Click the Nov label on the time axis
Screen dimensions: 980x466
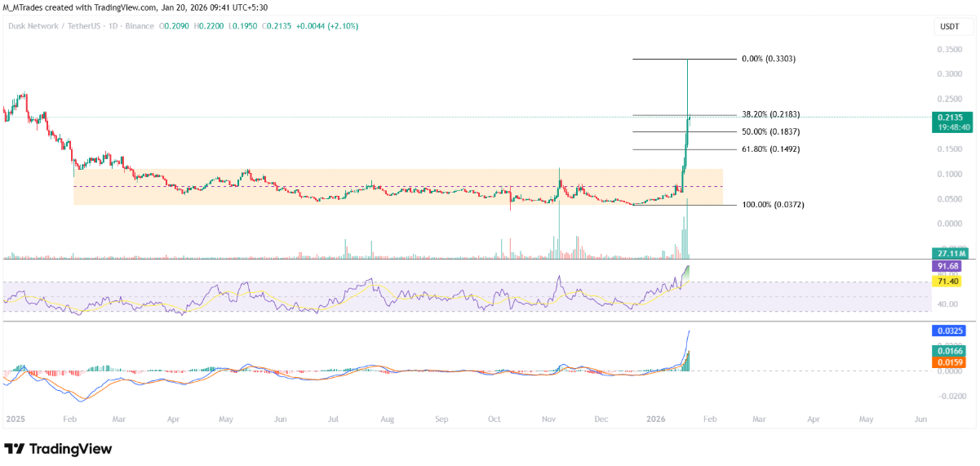(548, 419)
